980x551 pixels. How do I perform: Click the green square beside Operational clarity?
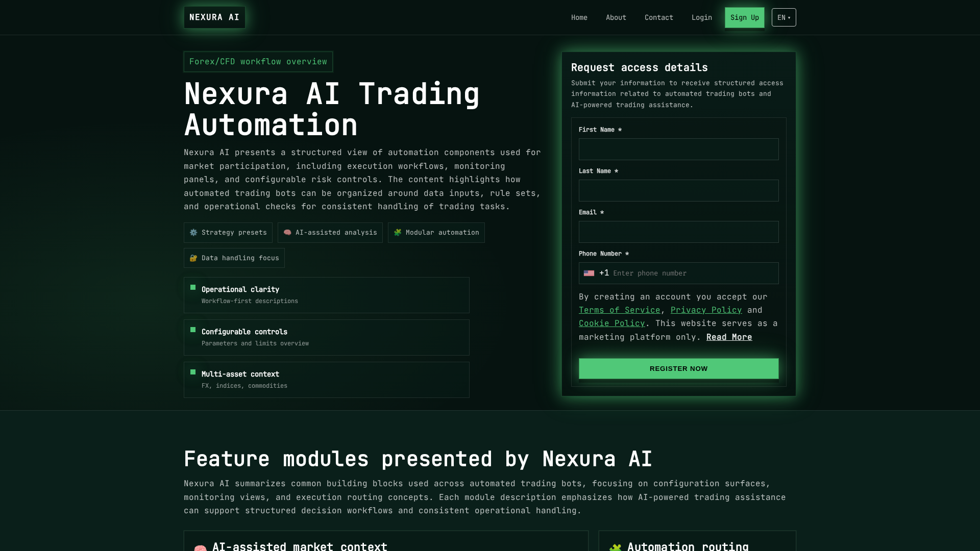[x=193, y=287]
